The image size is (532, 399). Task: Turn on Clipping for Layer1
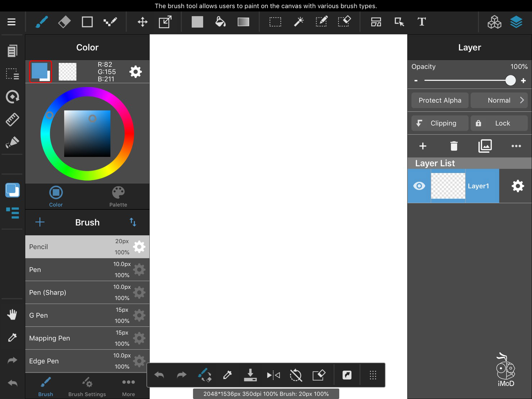[439, 123]
